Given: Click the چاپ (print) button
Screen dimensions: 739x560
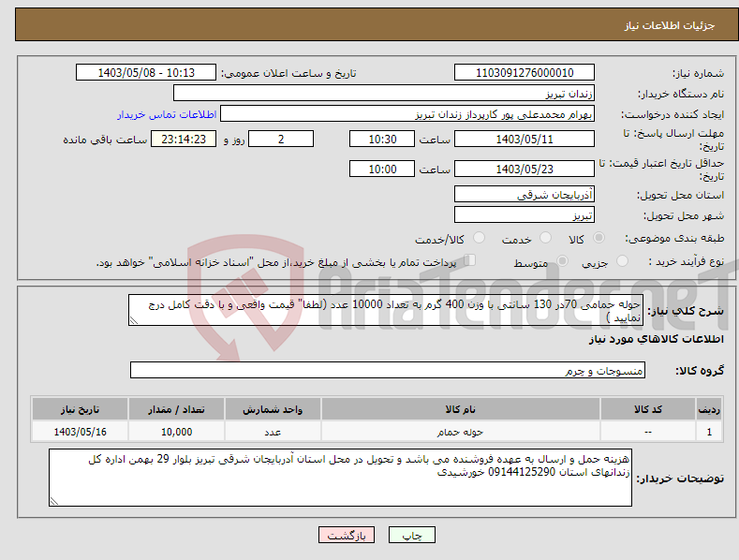Looking at the screenshot, I should pyautogui.click(x=411, y=535).
